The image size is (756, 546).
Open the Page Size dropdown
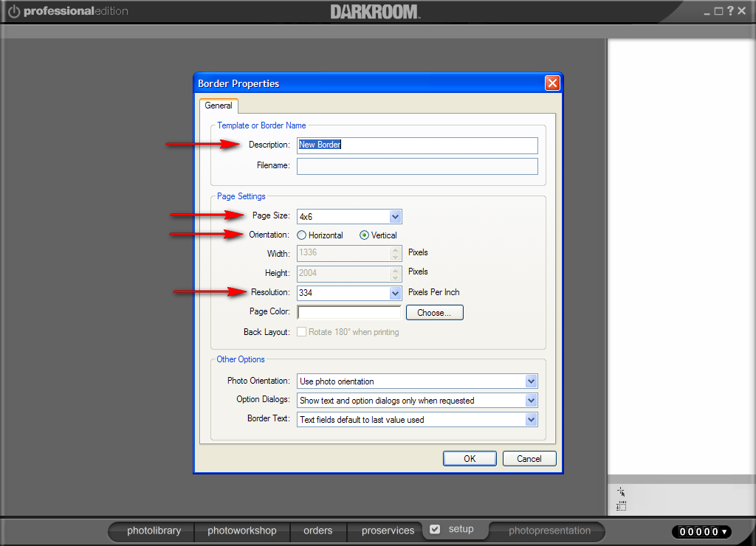click(396, 216)
